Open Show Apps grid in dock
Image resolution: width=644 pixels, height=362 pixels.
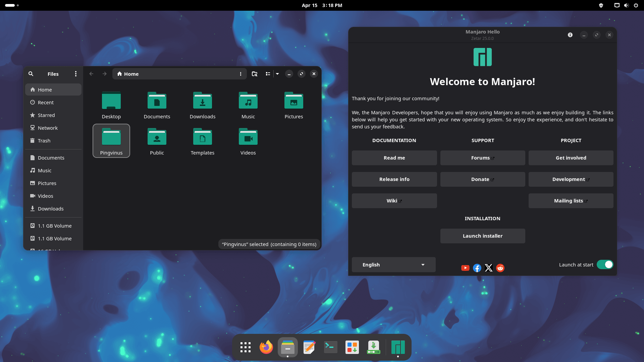click(x=246, y=347)
